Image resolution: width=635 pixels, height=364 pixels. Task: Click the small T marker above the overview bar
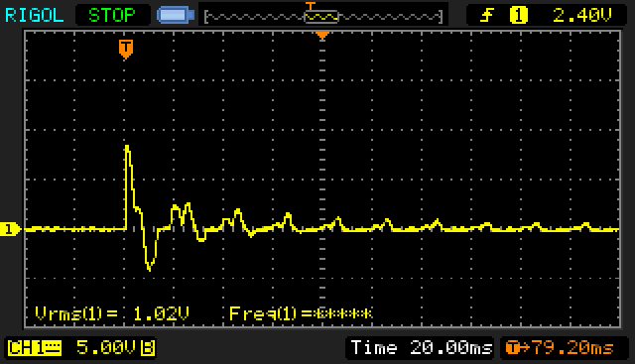click(x=311, y=6)
